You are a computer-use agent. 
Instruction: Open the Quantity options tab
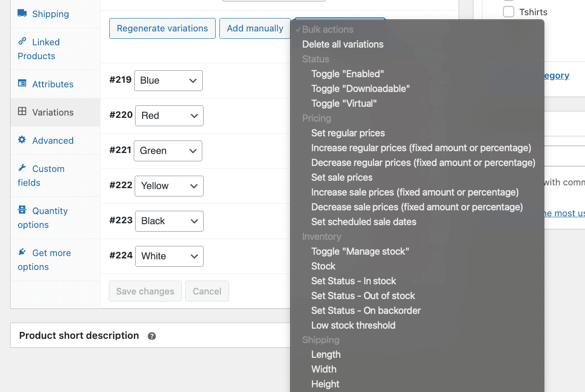click(55, 218)
